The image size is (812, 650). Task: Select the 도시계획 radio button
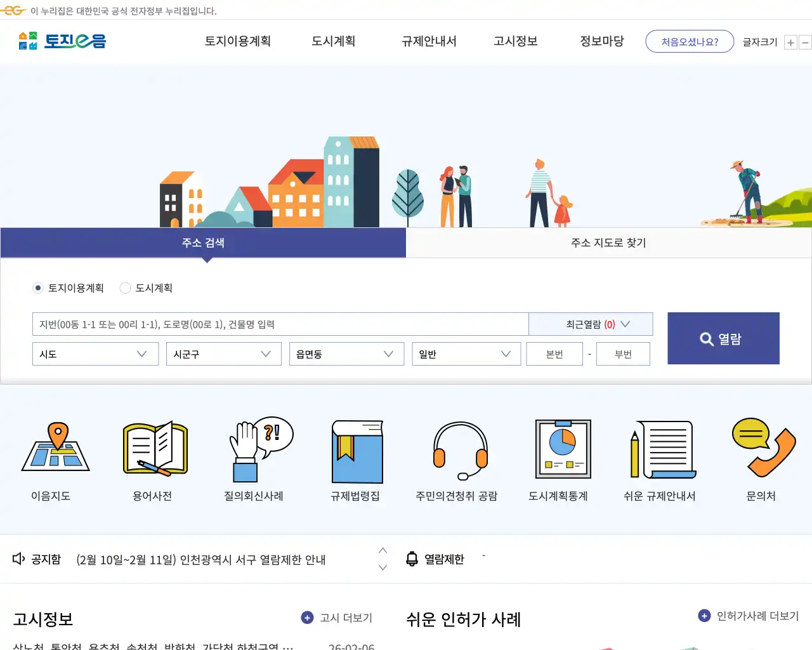click(125, 288)
